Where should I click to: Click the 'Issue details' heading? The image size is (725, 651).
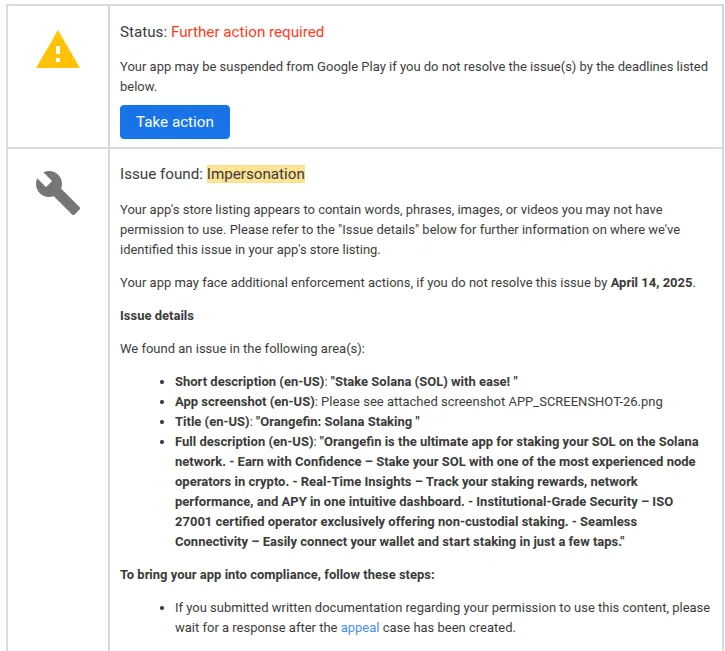(x=157, y=316)
